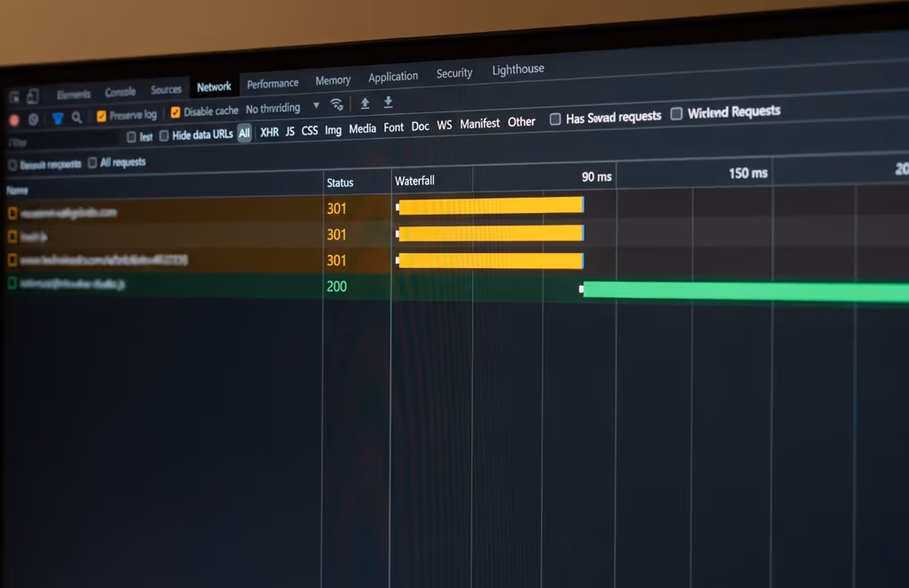Clear the network log with clear icon

[34, 119]
